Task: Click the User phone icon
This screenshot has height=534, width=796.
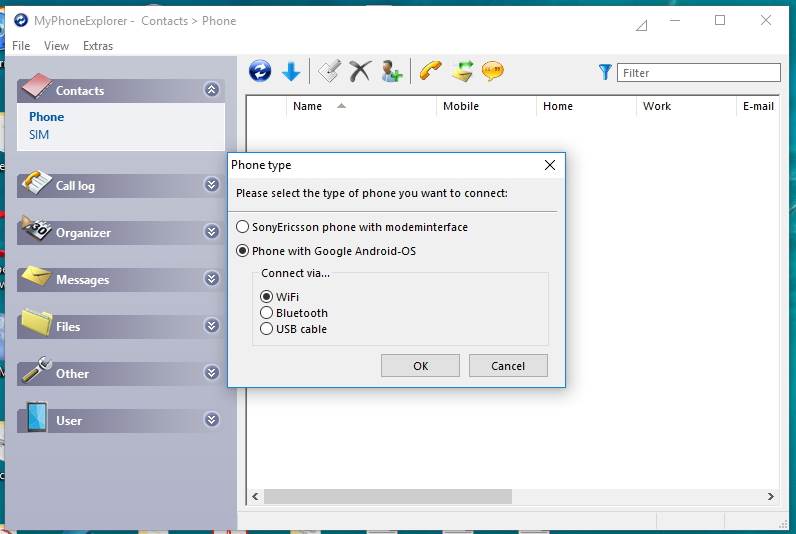Action: click(x=37, y=417)
